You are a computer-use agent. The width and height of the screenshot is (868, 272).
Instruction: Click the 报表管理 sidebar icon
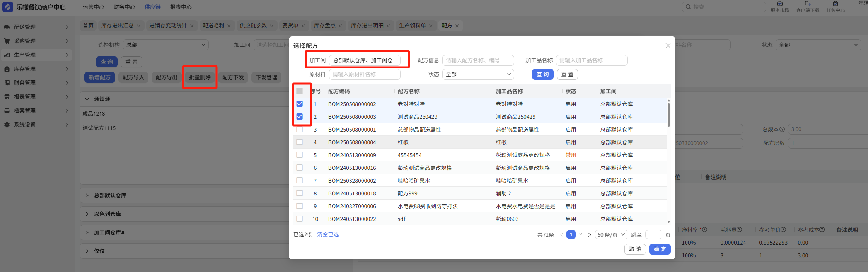(7, 97)
